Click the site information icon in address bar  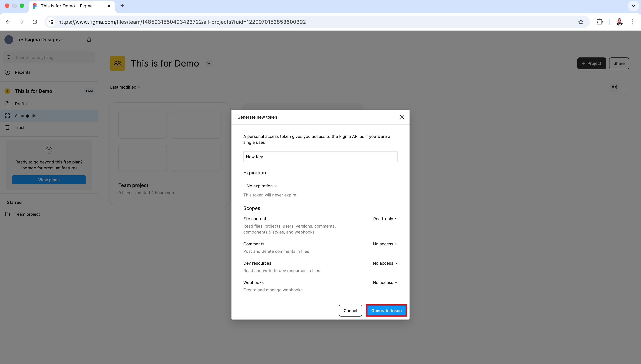51,22
